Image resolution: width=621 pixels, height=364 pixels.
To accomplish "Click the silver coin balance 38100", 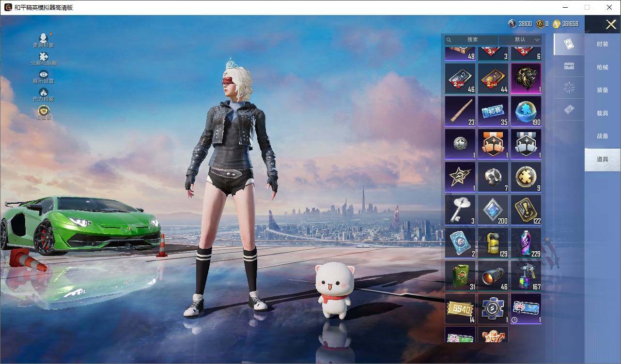I will coord(520,24).
